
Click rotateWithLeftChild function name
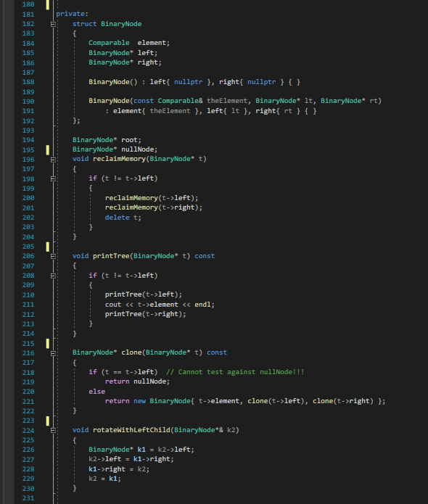[x=131, y=430]
